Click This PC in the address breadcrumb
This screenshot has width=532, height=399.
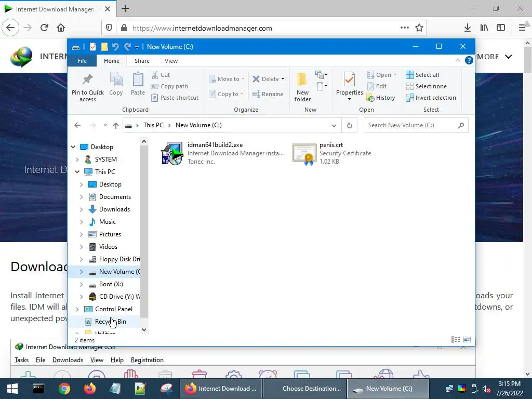(x=153, y=125)
